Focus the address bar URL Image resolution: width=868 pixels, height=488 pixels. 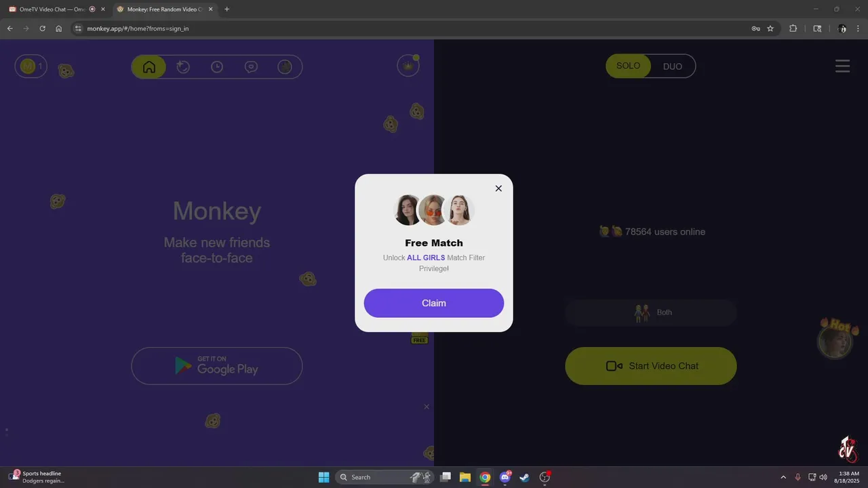click(138, 29)
